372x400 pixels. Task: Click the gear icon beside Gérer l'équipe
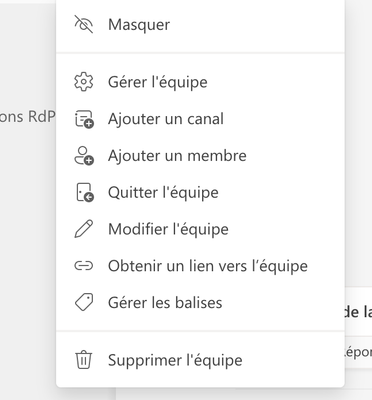coord(83,82)
